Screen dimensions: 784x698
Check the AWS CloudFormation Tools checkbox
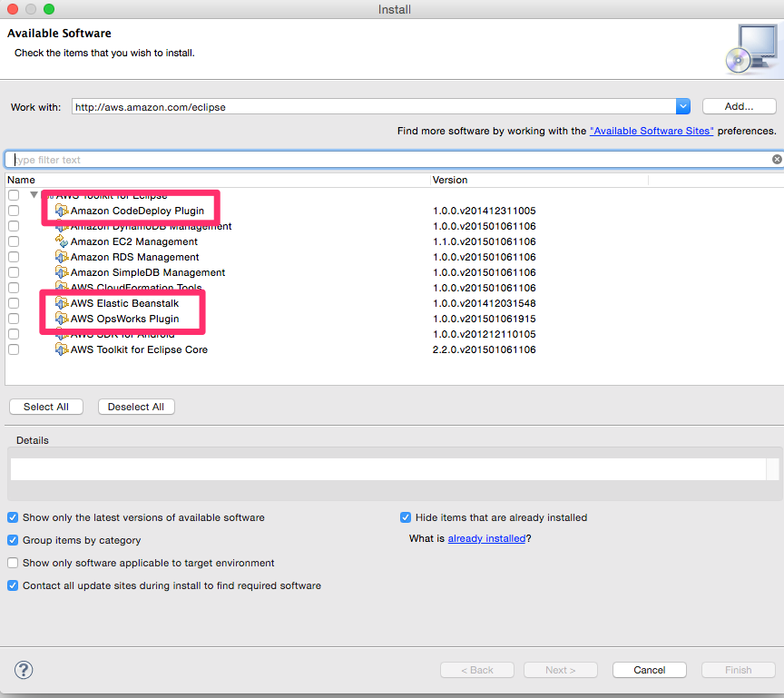click(13, 288)
